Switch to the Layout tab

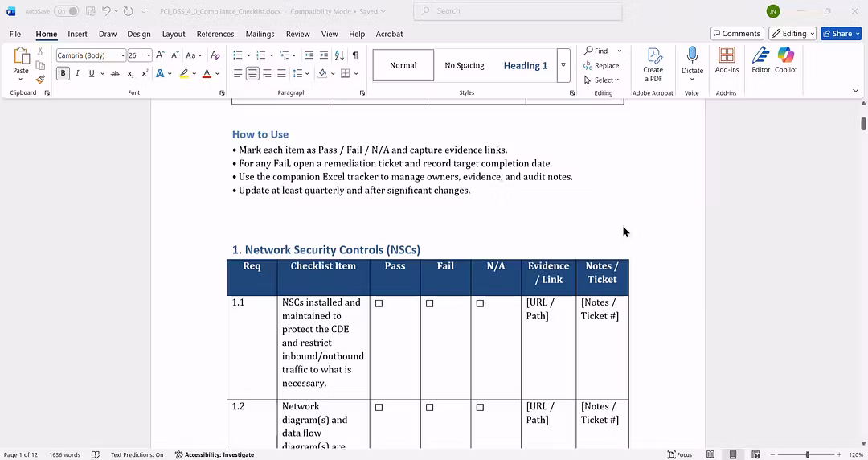pos(174,34)
